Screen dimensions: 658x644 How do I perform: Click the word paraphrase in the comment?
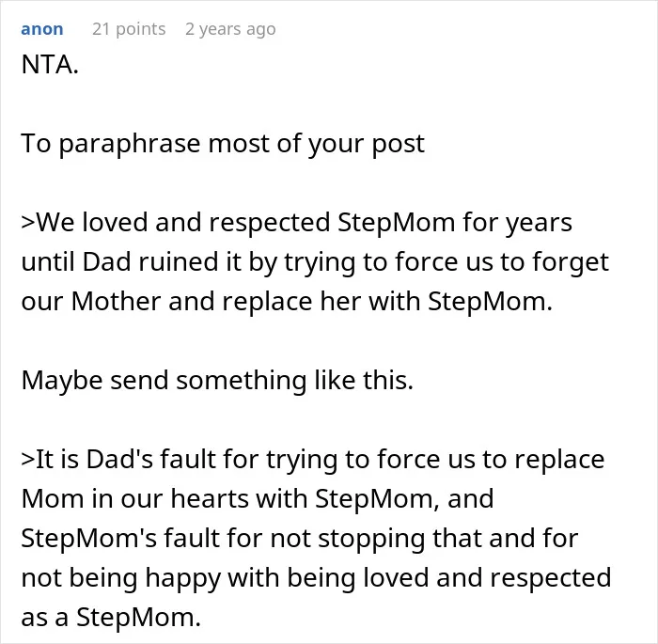[x=130, y=144]
